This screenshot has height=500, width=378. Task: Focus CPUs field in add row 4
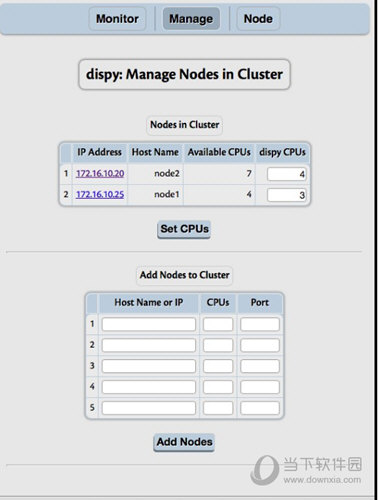point(218,387)
